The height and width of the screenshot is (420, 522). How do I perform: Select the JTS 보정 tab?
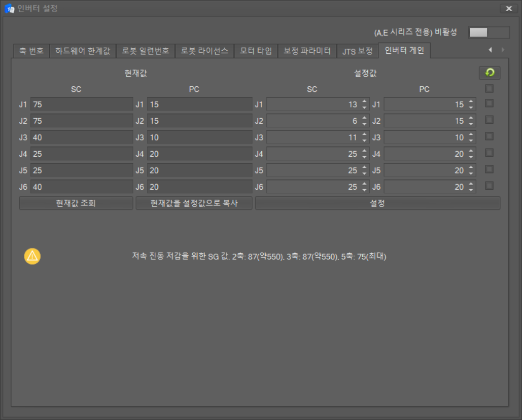point(357,51)
